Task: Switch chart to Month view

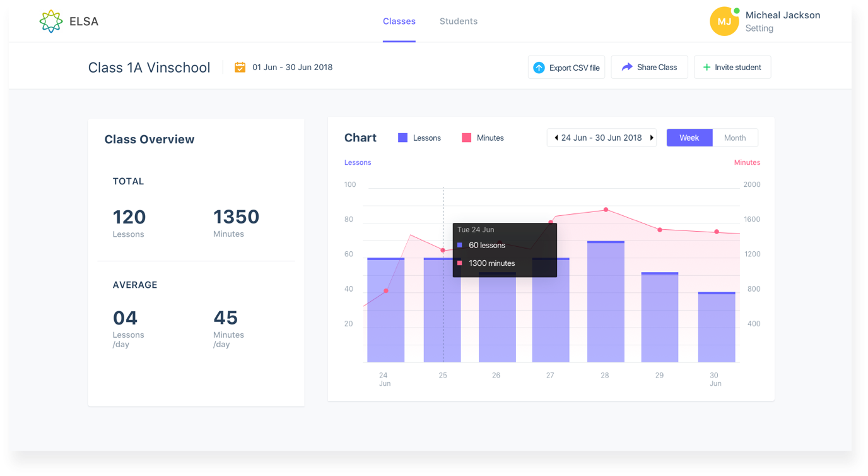Action: tap(735, 138)
